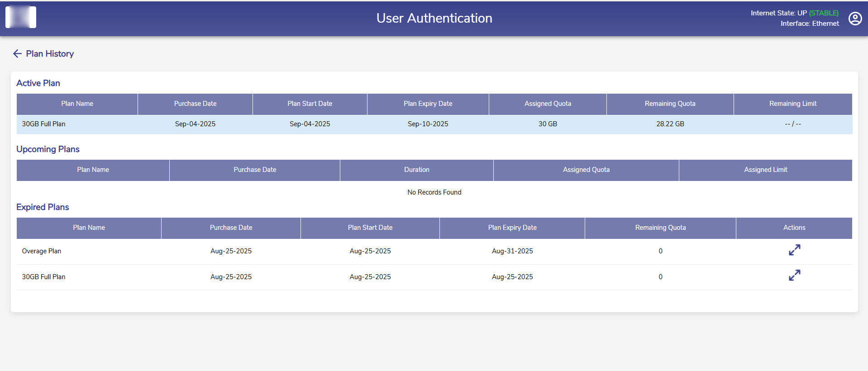This screenshot has height=371, width=868.
Task: Click Expired Plans' Plan Expiry Date header
Action: point(512,228)
